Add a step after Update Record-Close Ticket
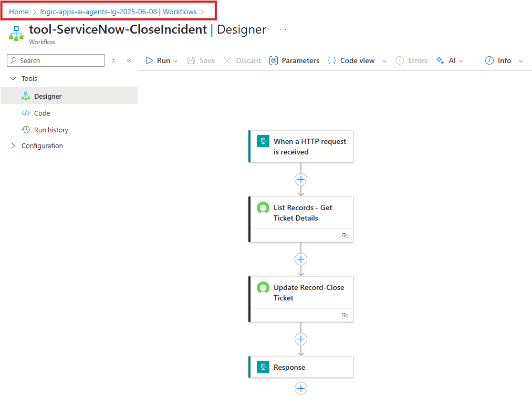 (301, 339)
